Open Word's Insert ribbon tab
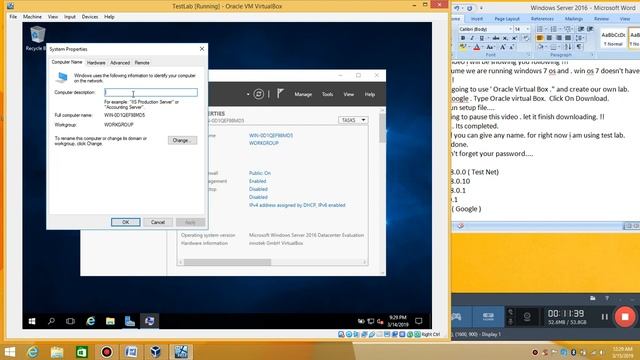 pos(477,19)
